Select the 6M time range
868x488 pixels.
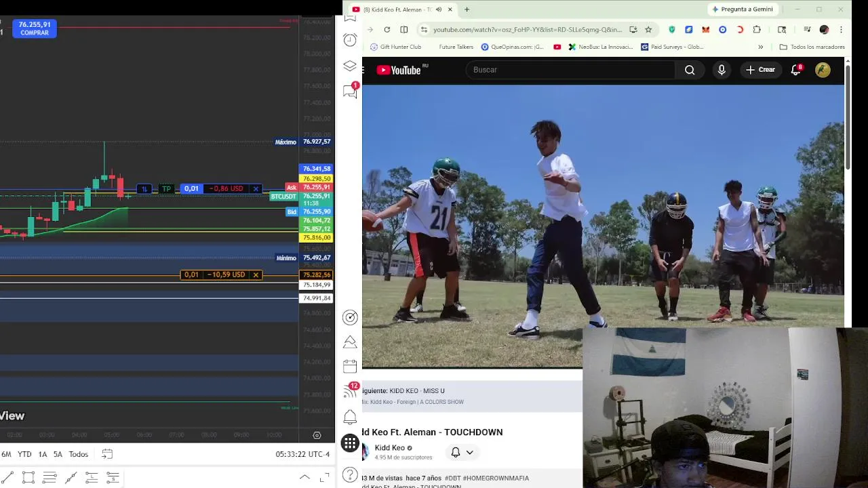click(x=6, y=454)
